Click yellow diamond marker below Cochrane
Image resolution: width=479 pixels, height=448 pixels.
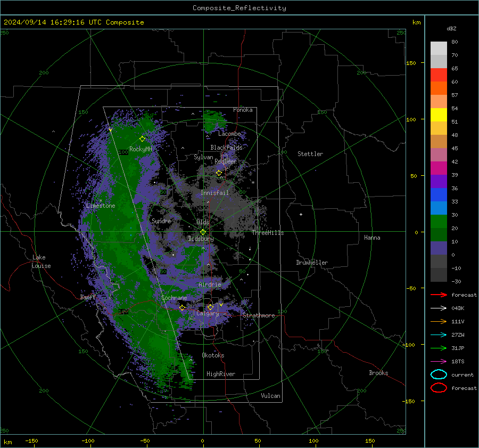pyautogui.click(x=183, y=308)
